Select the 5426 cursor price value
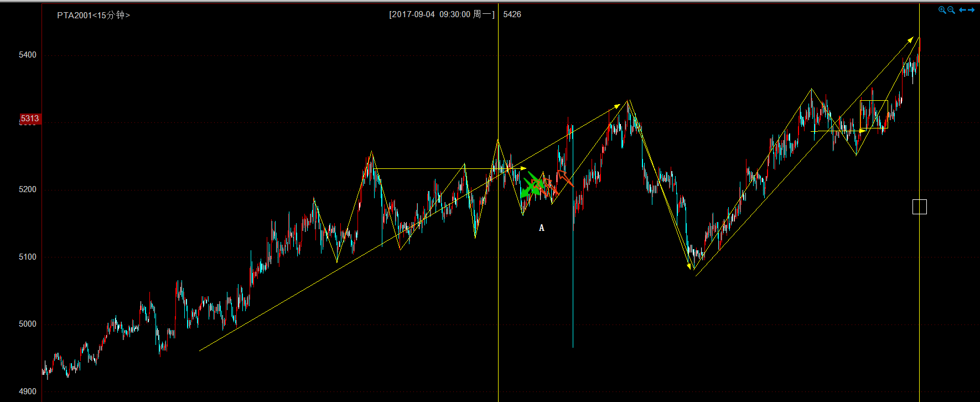The width and height of the screenshot is (980, 402). pos(512,14)
